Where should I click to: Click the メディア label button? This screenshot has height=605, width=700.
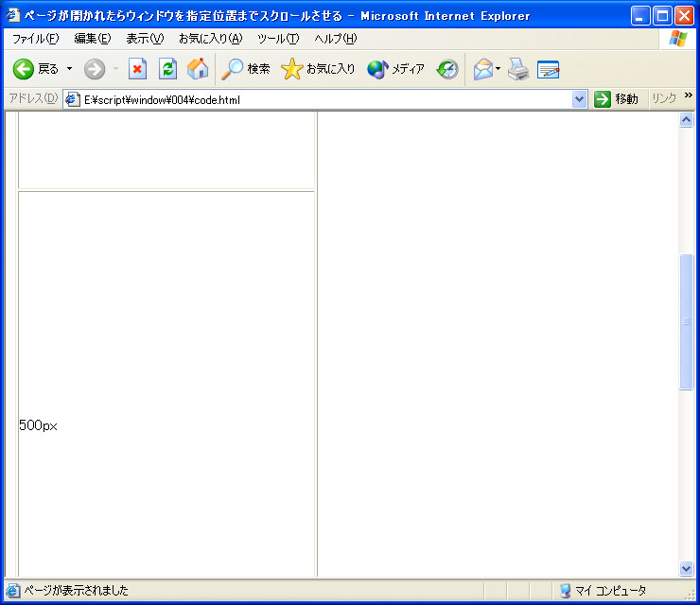click(x=408, y=69)
